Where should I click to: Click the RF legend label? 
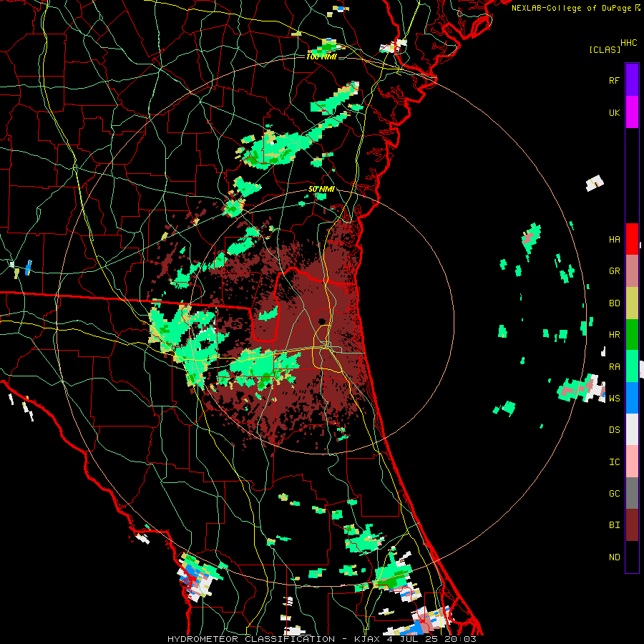coord(614,81)
